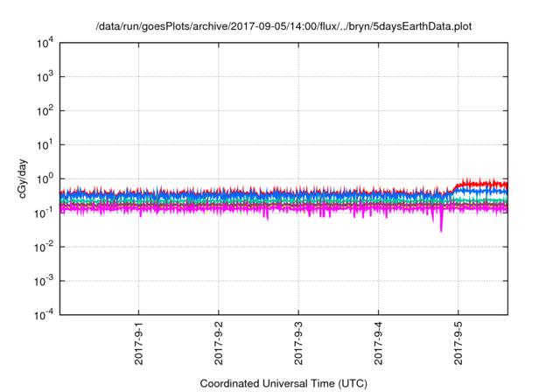The height and width of the screenshot is (392, 560).
Task: Click the elevated blue trace after 2017-9-5
Action: [482, 192]
